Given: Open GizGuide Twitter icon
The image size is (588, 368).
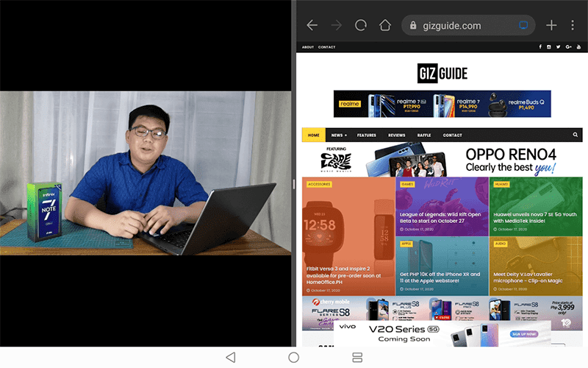Looking at the screenshot, I should [x=559, y=47].
